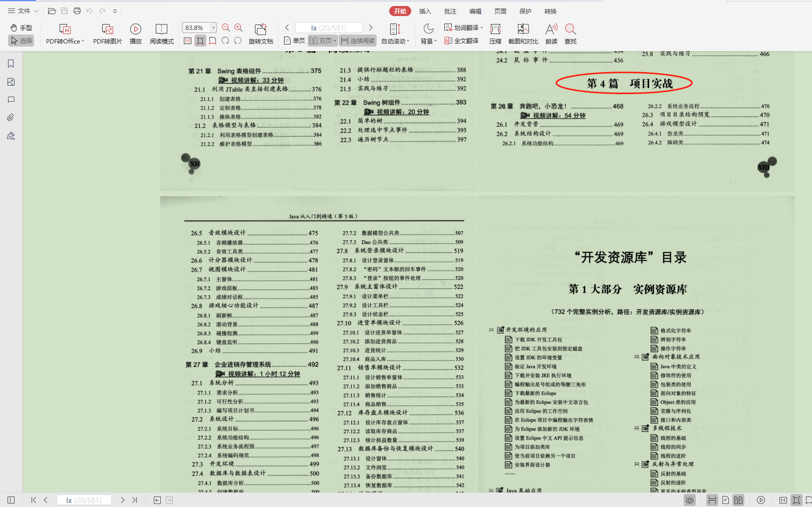
Task: Jump to last page in status bar
Action: click(134, 500)
